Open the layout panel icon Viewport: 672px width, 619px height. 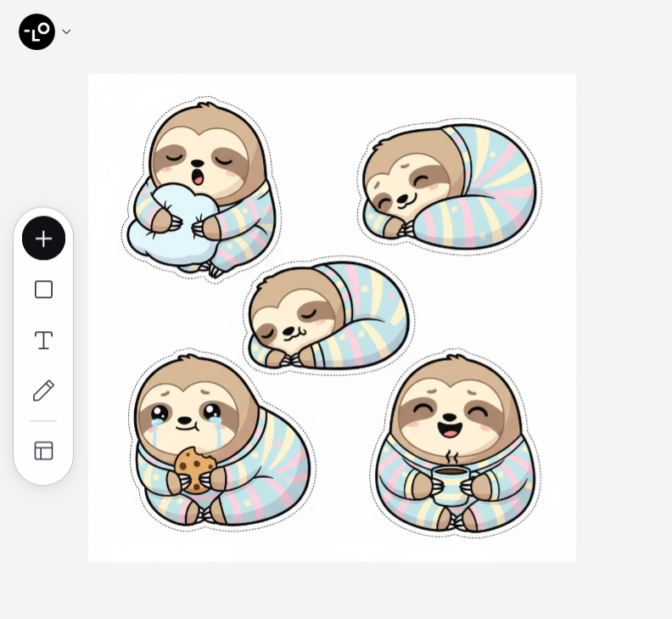[43, 451]
